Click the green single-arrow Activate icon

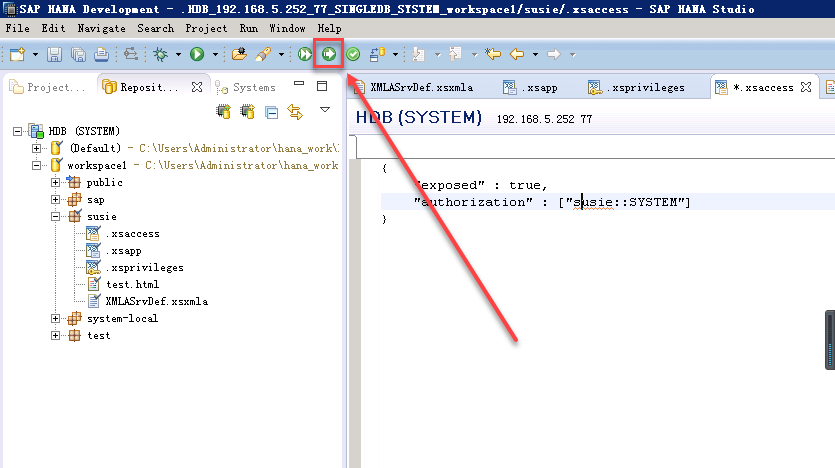tap(329, 54)
